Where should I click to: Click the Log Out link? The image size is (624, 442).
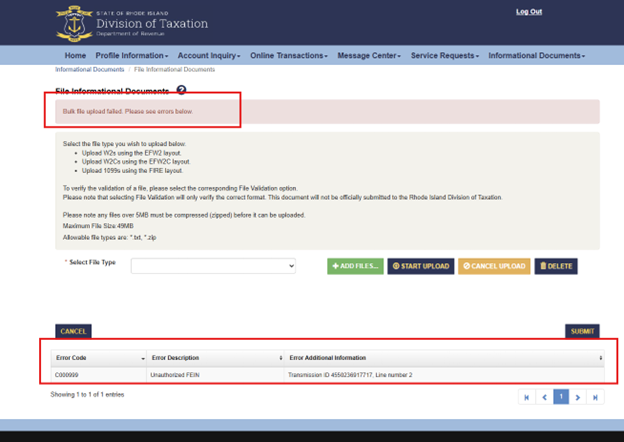(x=529, y=12)
